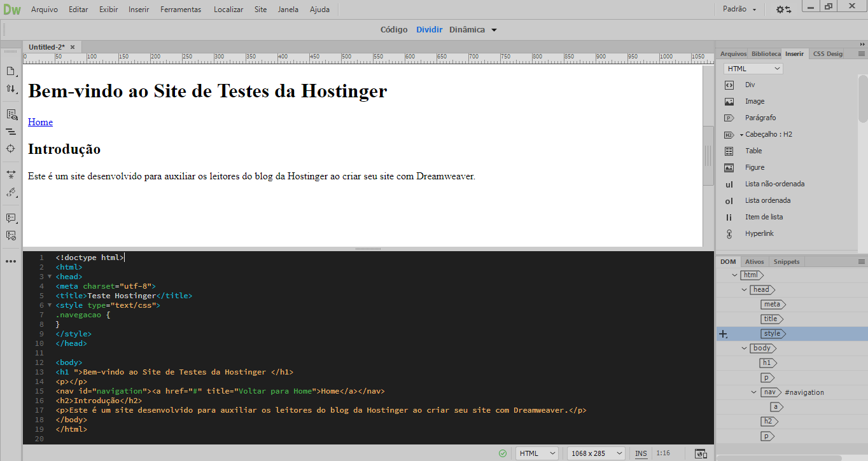Expand the Dinâmica view dropdown arrow
The image size is (868, 461).
coord(494,30)
